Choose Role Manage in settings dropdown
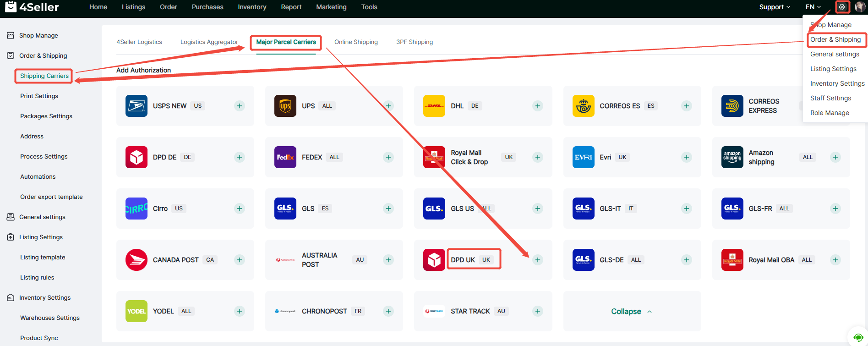The width and height of the screenshot is (868, 346). pos(830,113)
